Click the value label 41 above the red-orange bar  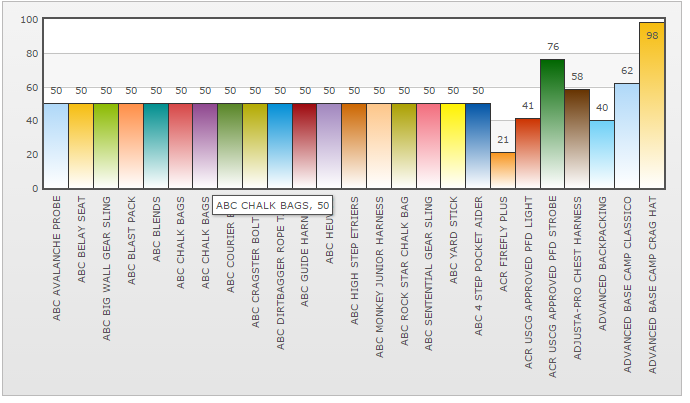pos(528,106)
